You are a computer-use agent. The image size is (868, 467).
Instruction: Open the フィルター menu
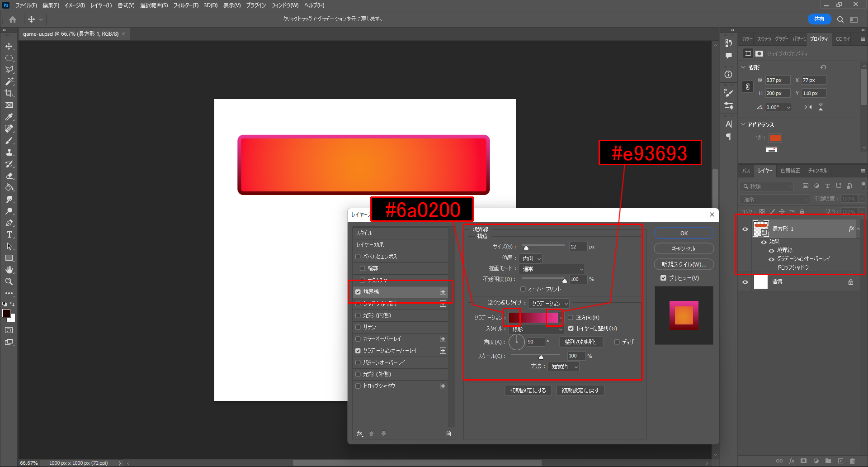pos(185,5)
